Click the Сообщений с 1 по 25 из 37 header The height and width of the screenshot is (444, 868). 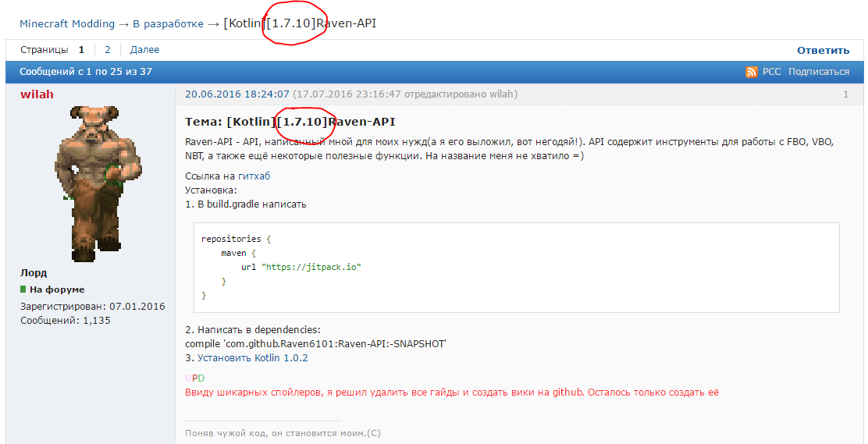86,72
